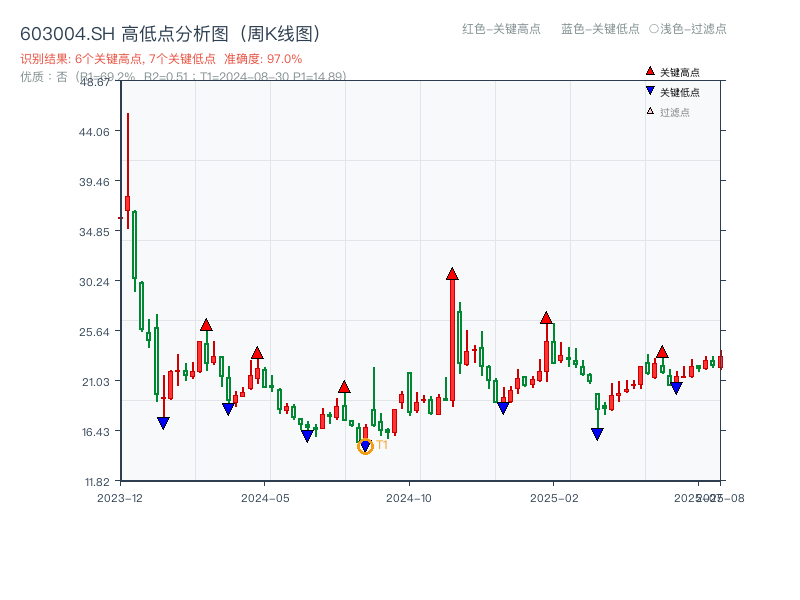Click the blue key-low triangle right after the 2025-02 tick
Screen dimensions: 800x600
(x=597, y=434)
